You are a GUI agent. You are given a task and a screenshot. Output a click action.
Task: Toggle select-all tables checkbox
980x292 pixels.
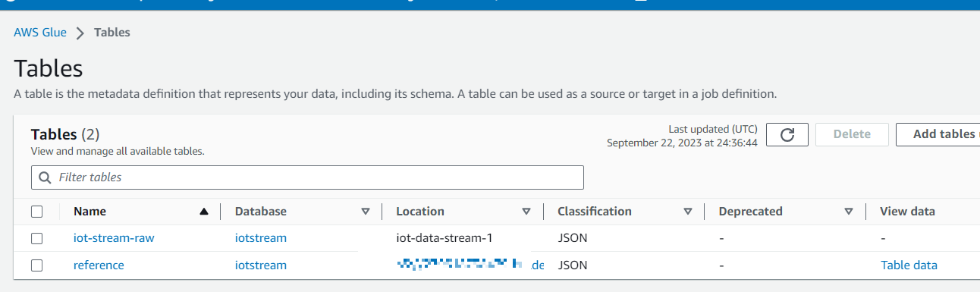37,212
